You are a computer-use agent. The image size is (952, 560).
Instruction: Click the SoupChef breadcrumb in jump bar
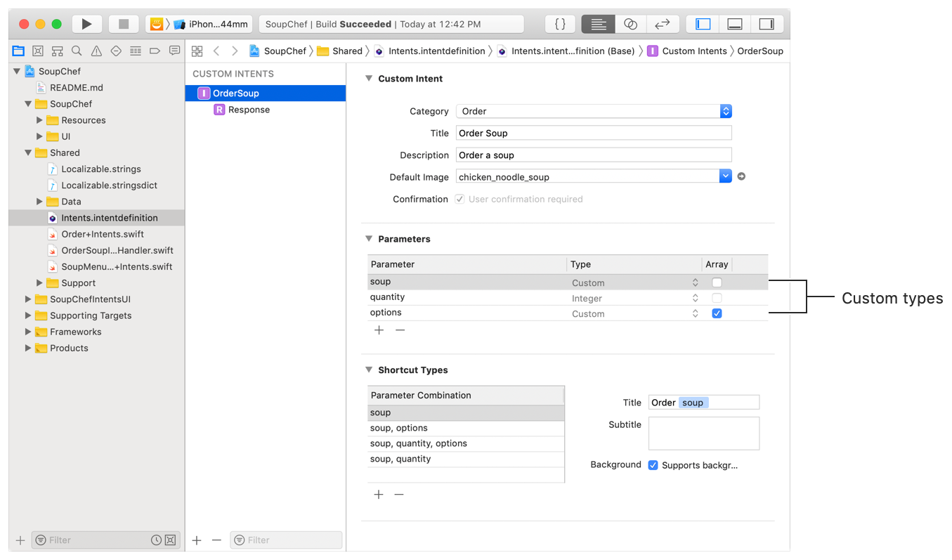point(278,51)
